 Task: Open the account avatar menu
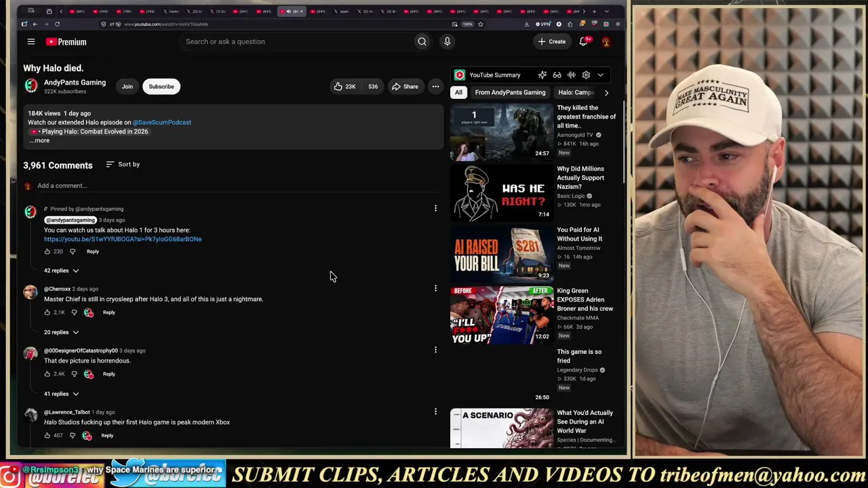click(606, 42)
